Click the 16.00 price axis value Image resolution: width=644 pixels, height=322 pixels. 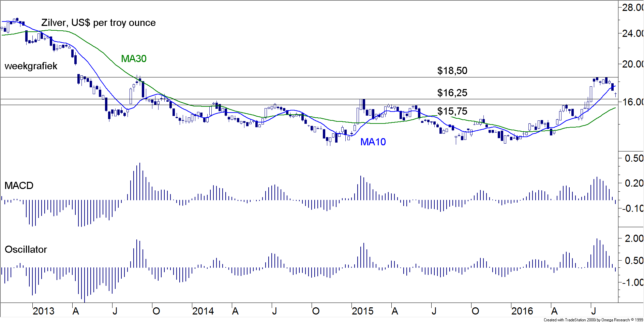click(632, 102)
